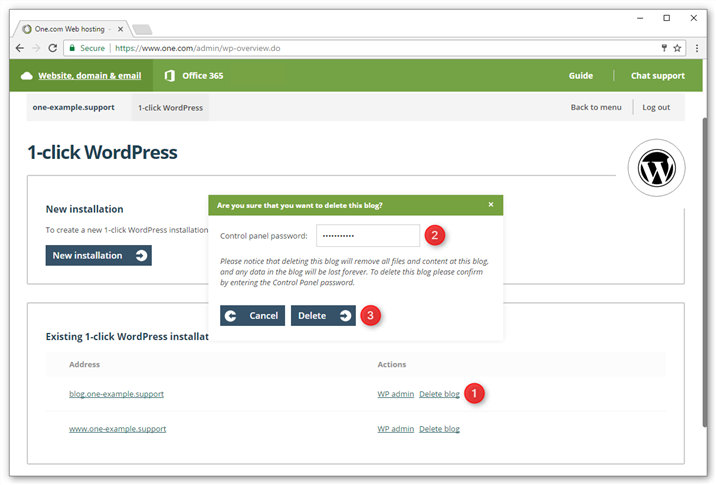Click the browser forward arrow

36,48
